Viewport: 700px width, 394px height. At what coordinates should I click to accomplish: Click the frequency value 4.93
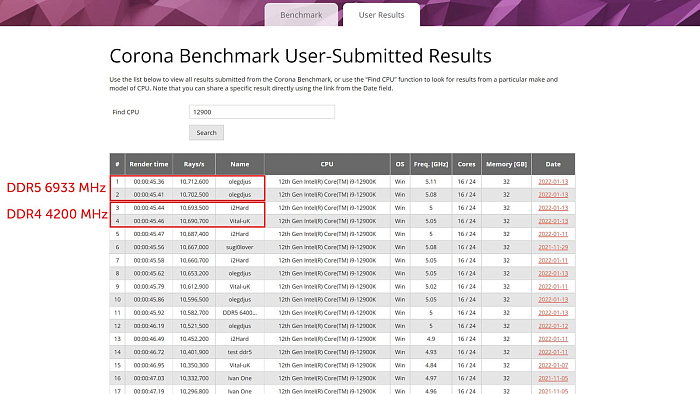[x=431, y=352]
